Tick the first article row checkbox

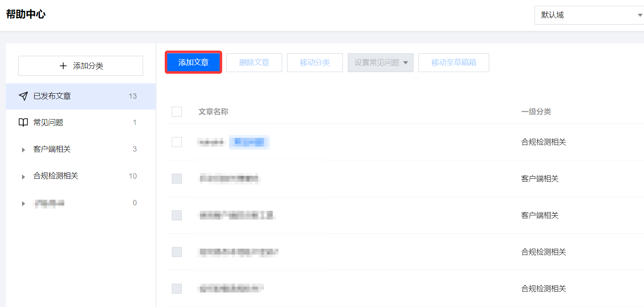177,142
